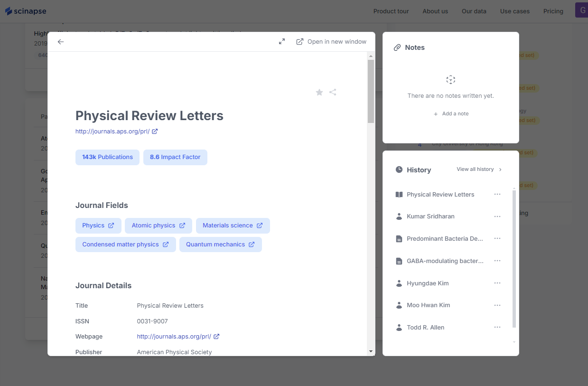Viewport: 588px width, 386px height.
Task: Open more options for Physical Review Letters history
Action: [x=497, y=194]
